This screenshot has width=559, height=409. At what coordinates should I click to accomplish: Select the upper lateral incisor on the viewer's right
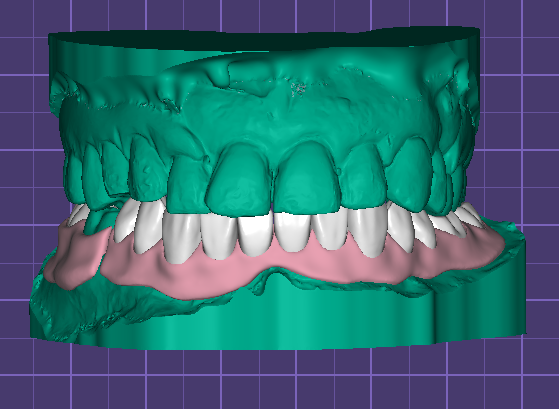(363, 177)
